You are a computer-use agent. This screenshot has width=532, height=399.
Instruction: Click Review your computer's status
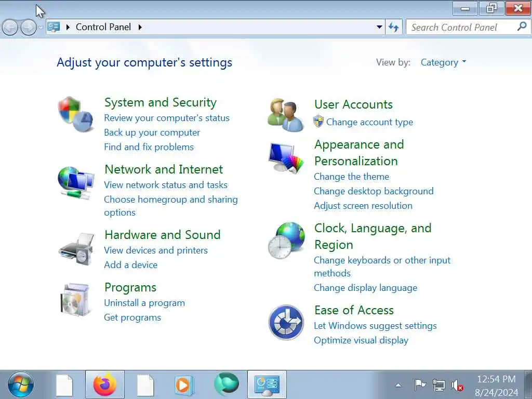167,118
